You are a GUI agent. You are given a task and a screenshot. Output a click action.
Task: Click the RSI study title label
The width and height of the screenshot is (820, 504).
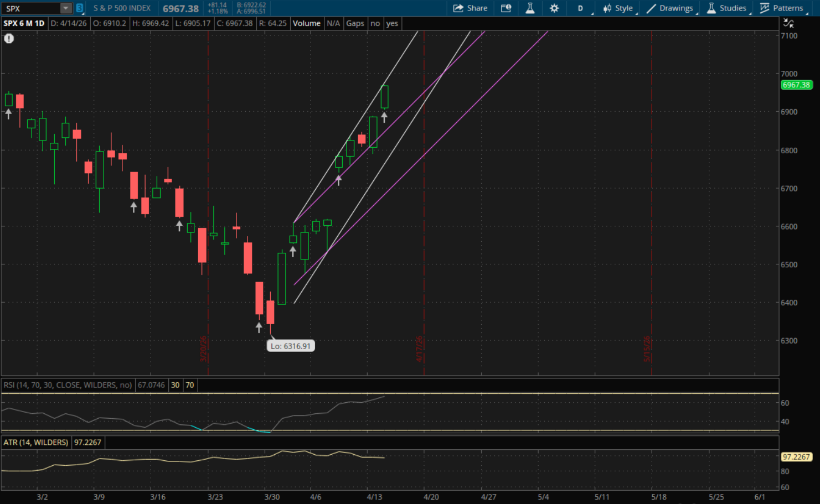click(x=68, y=385)
